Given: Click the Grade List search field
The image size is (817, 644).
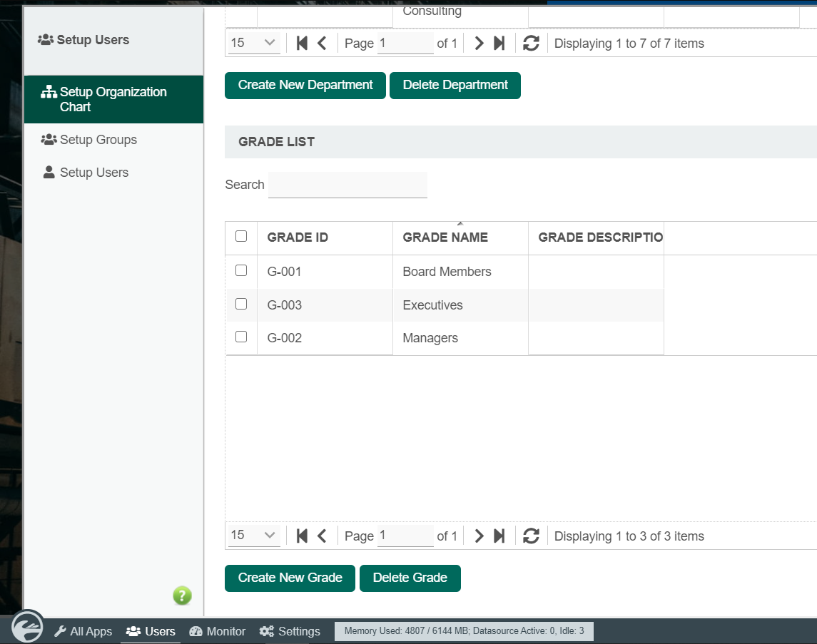Looking at the screenshot, I should click(347, 185).
